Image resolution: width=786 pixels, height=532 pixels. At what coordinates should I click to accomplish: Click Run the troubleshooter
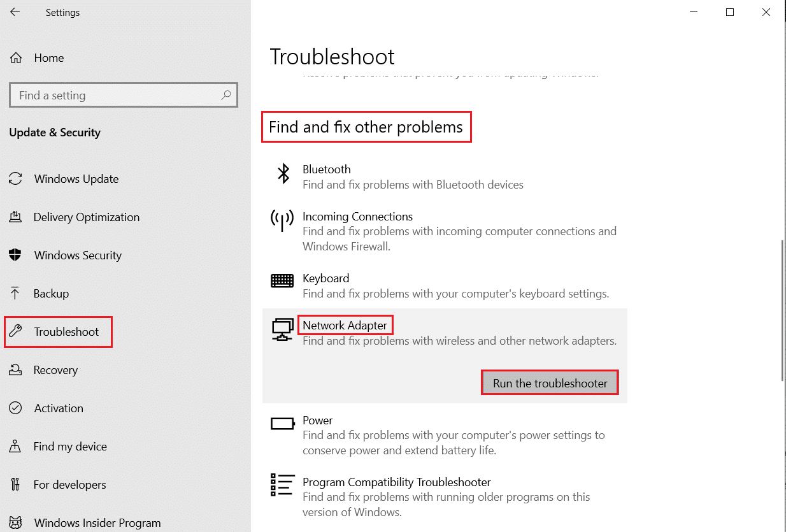click(549, 382)
